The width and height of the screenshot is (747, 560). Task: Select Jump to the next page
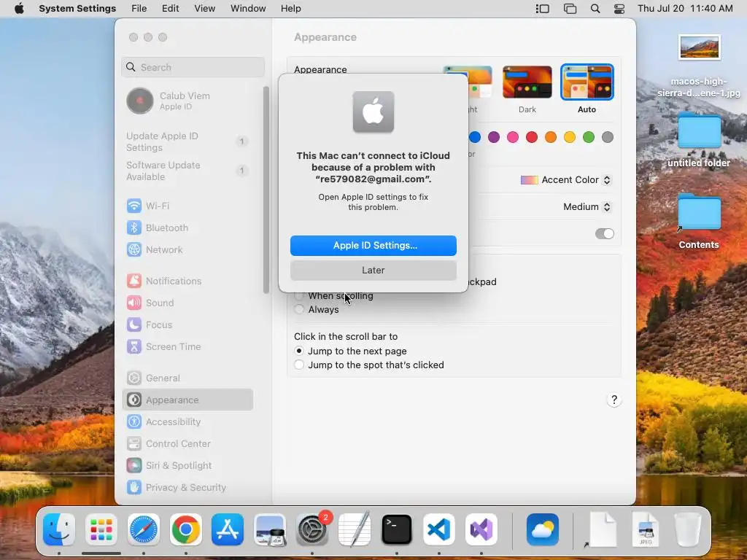pyautogui.click(x=298, y=351)
